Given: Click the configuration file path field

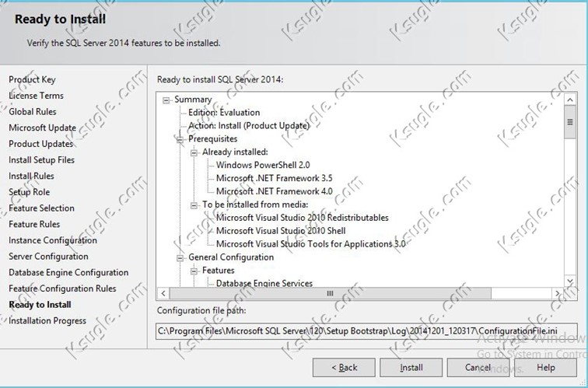Looking at the screenshot, I should [x=366, y=331].
